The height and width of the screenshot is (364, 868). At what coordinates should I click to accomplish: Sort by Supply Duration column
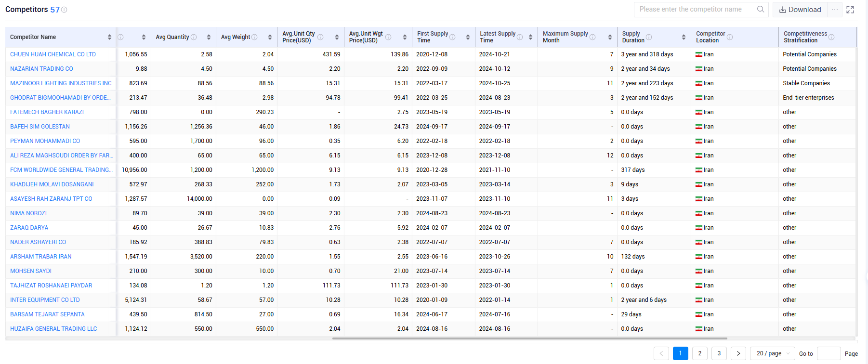pyautogui.click(x=684, y=37)
